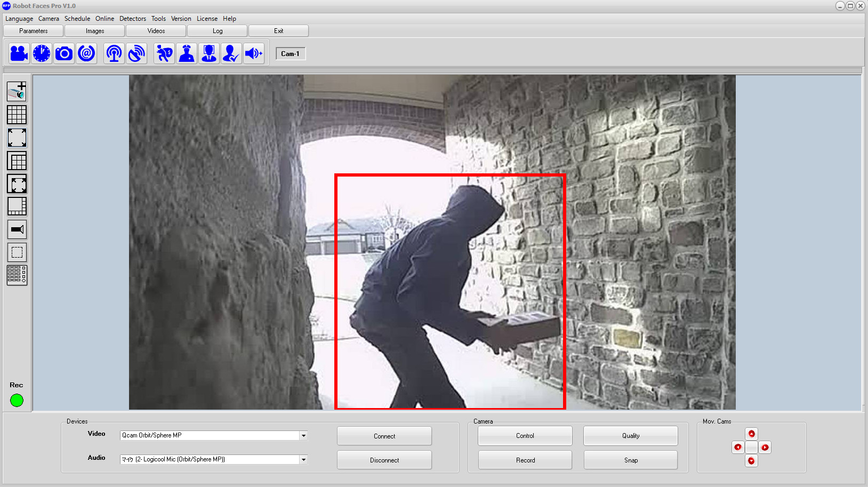Click the side-view camera icon in sidebar
Screen dimensions: 868x487
click(17, 229)
